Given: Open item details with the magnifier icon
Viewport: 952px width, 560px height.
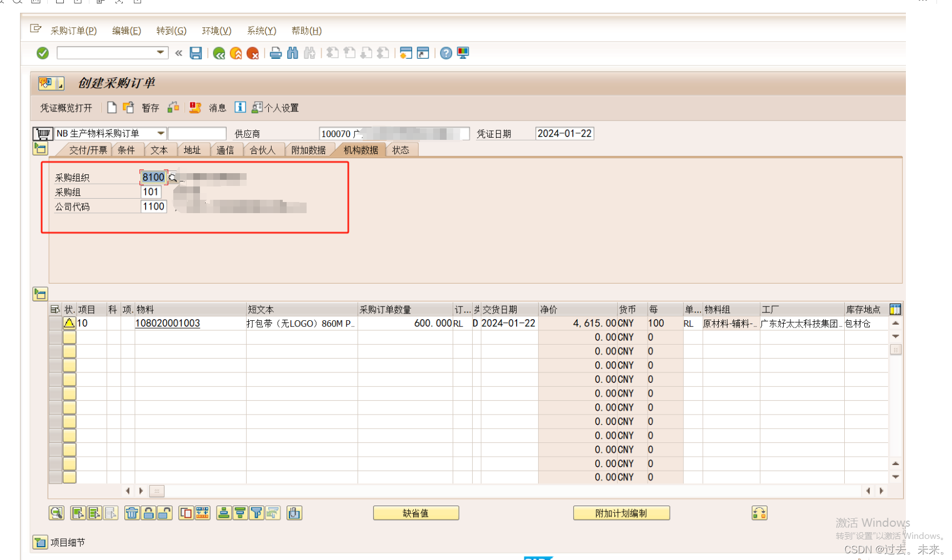Looking at the screenshot, I should pyautogui.click(x=56, y=513).
